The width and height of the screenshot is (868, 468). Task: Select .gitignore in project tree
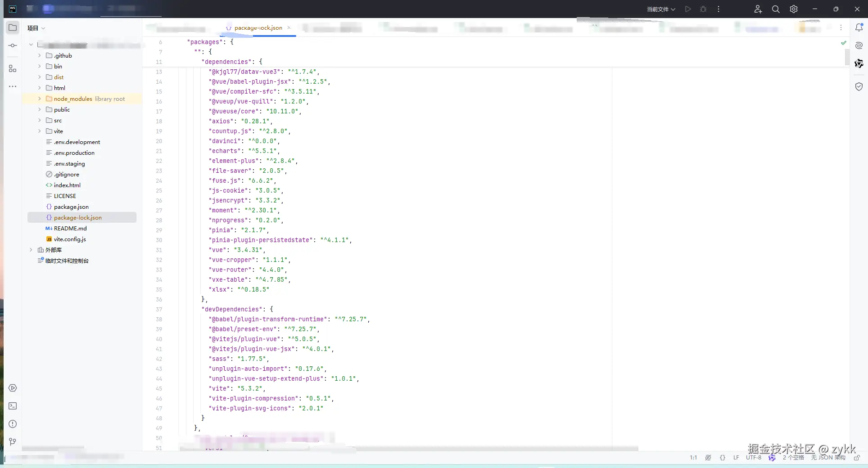tap(67, 175)
